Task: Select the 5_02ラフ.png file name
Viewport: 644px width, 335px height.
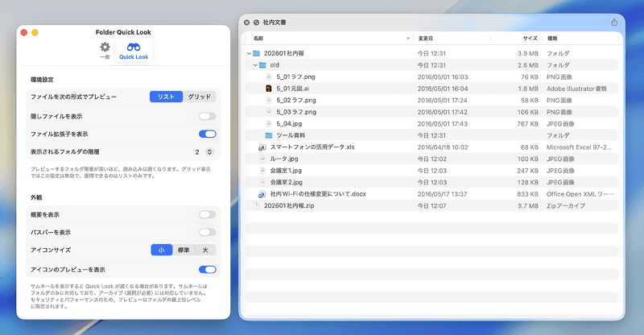Action: coord(296,101)
